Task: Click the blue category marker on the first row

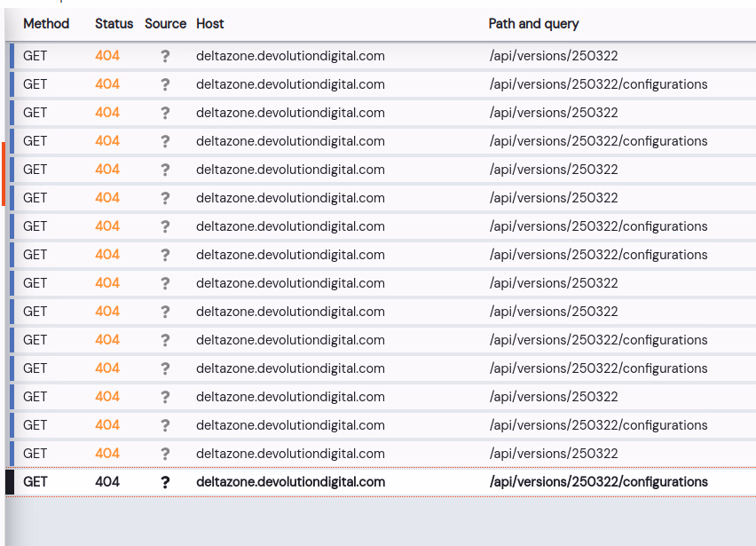Action: [x=12, y=56]
